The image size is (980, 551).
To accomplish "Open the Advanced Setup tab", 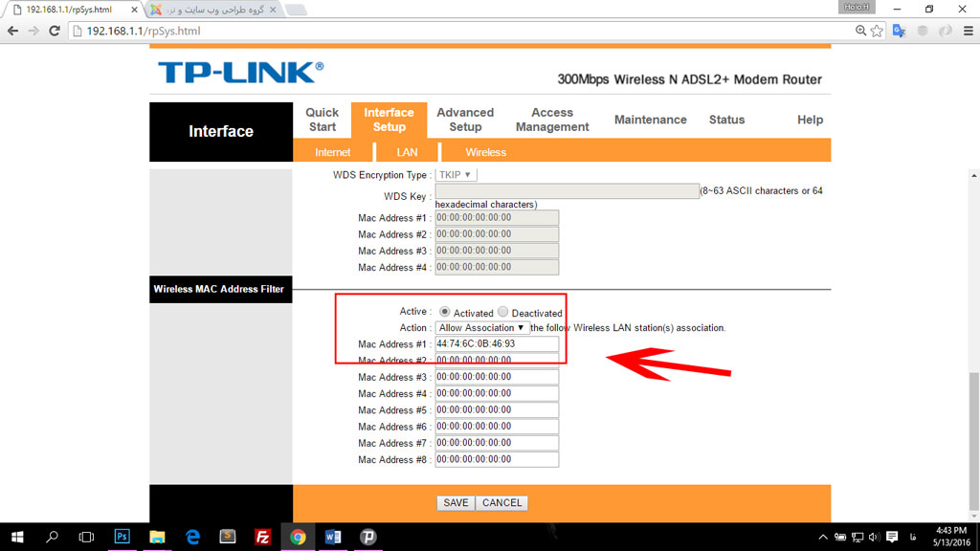I will [x=465, y=120].
